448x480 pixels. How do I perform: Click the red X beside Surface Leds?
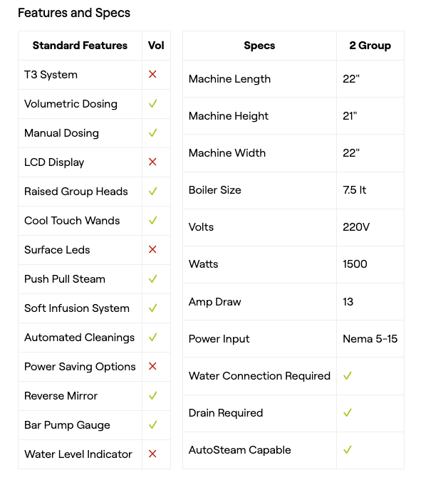click(x=152, y=249)
